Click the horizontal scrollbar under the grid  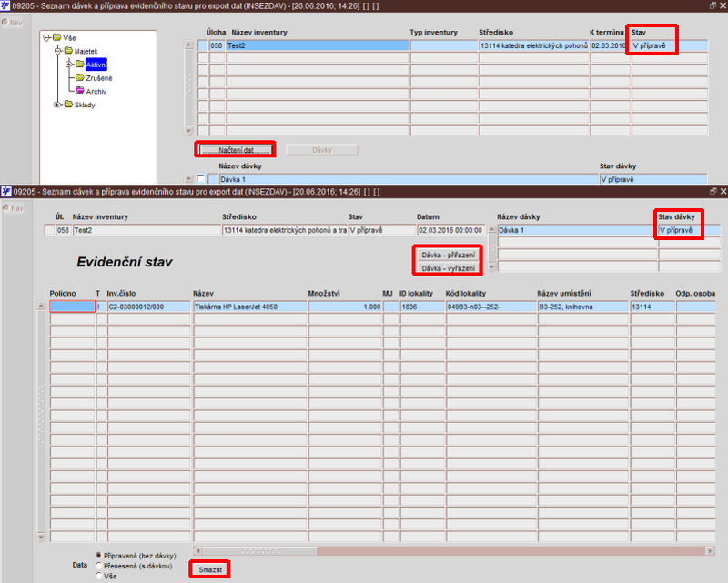point(454,551)
